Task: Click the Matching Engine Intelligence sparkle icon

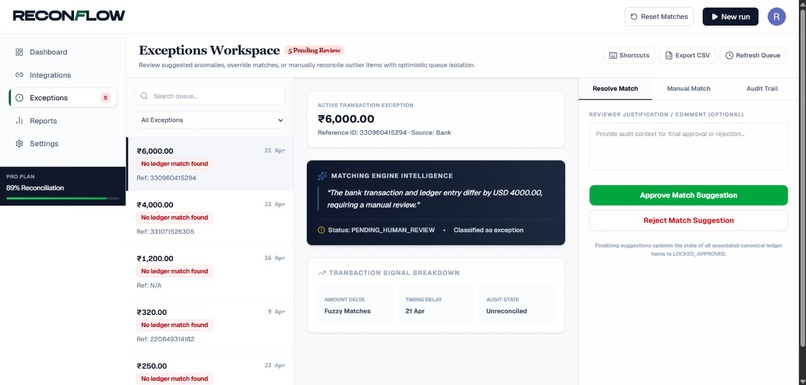Action: (x=322, y=176)
